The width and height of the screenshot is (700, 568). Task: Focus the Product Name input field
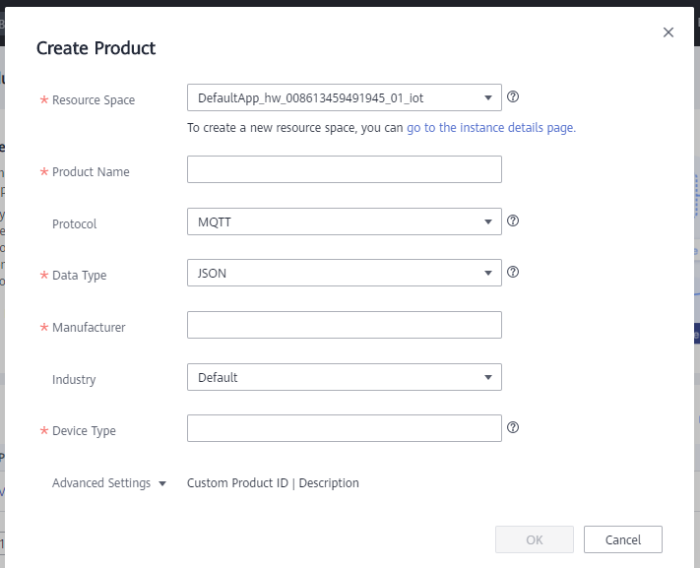click(x=343, y=170)
